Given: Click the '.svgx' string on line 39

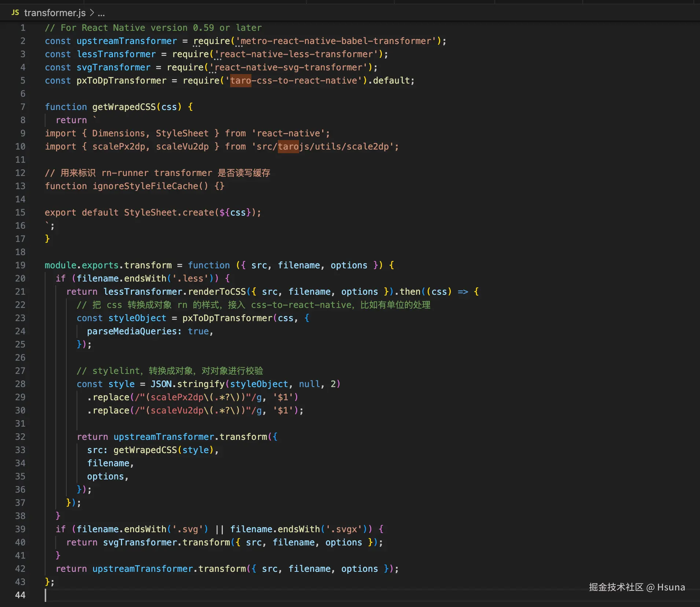Looking at the screenshot, I should point(344,529).
